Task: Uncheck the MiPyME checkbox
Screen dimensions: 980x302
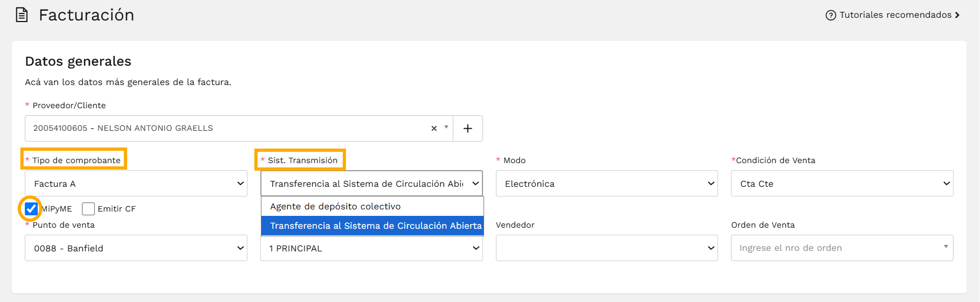Action: pyautogui.click(x=31, y=209)
